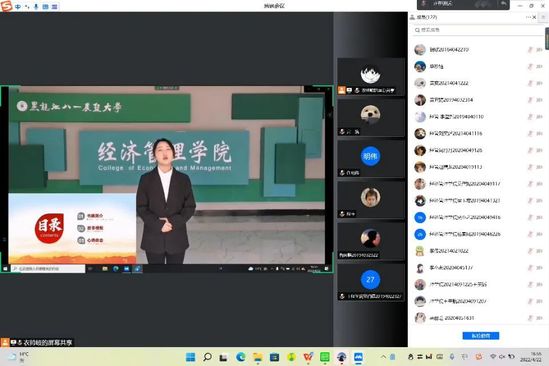Open File Explorer from the taskbar
Viewport: 549px width, 366px height.
(258, 357)
